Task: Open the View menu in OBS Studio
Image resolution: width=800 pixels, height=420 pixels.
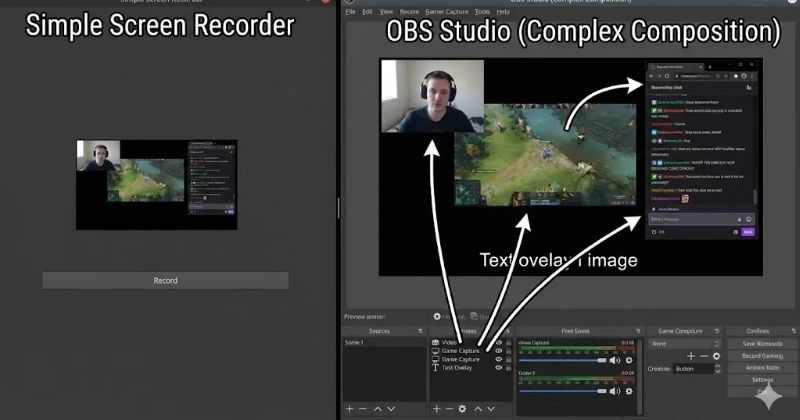Action: tap(386, 12)
